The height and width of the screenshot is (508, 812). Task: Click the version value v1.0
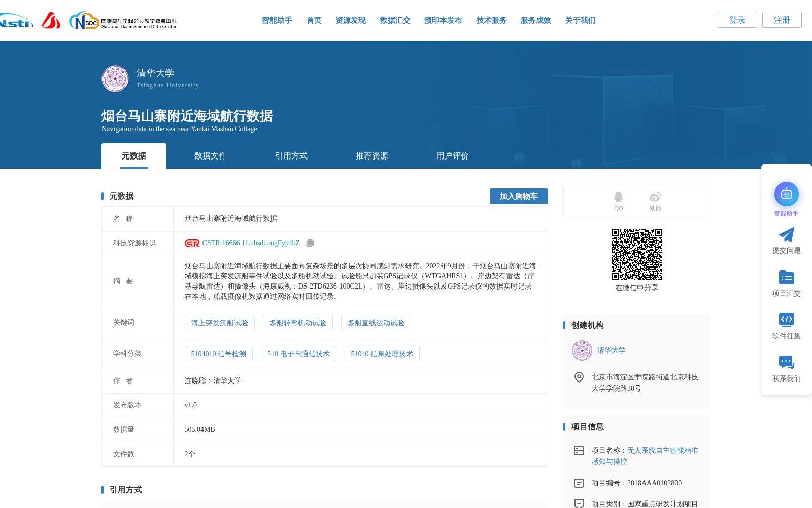190,405
